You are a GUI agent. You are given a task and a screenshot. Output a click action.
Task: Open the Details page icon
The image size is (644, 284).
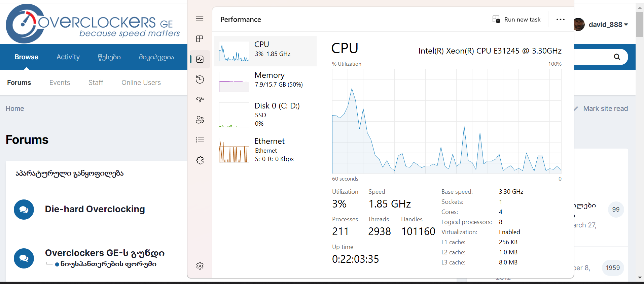(x=200, y=140)
